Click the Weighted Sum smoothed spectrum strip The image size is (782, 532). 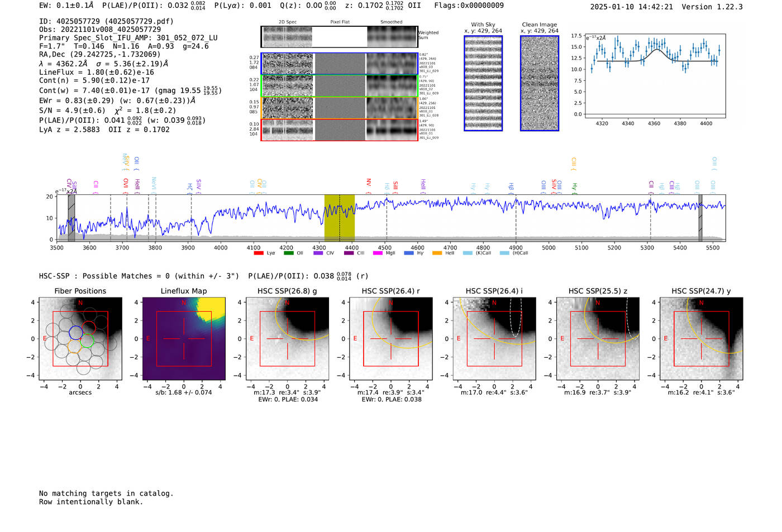pos(392,37)
